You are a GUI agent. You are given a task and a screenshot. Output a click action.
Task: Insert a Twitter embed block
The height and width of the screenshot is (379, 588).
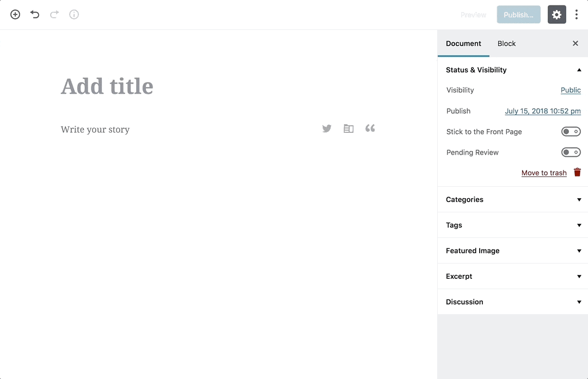pos(327,129)
